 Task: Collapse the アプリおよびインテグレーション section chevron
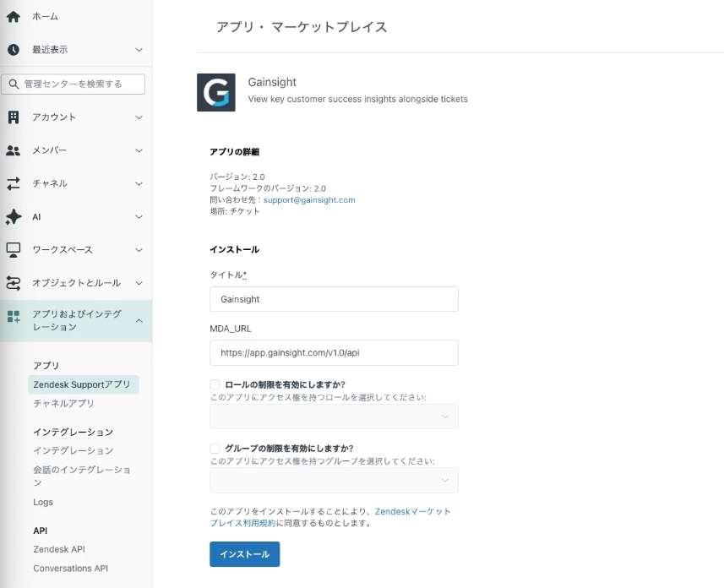tap(139, 320)
